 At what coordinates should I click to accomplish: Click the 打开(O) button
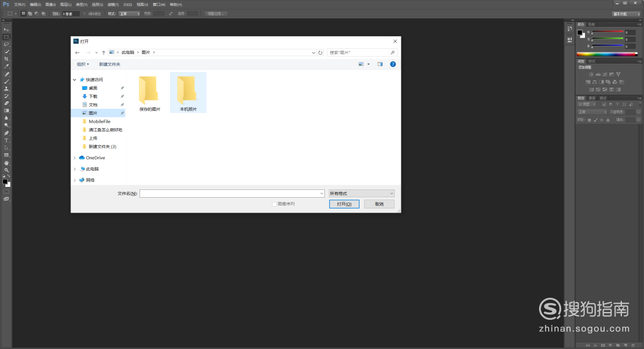[x=344, y=204]
